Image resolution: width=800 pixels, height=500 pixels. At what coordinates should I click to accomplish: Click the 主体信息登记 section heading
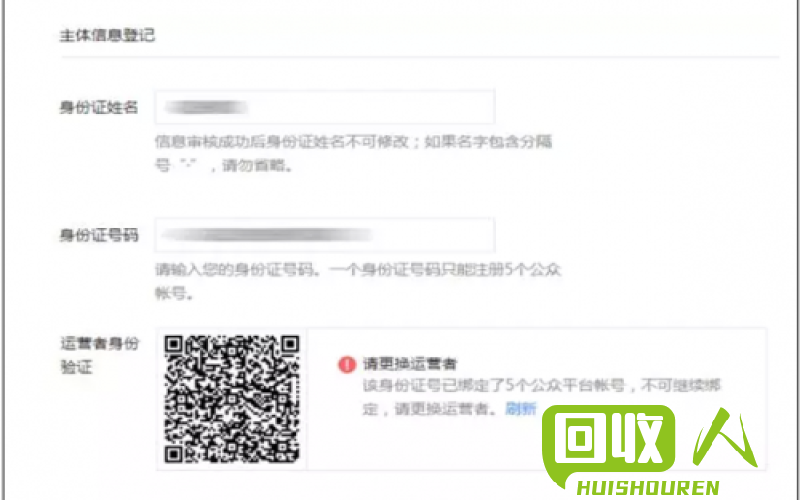tap(107, 35)
